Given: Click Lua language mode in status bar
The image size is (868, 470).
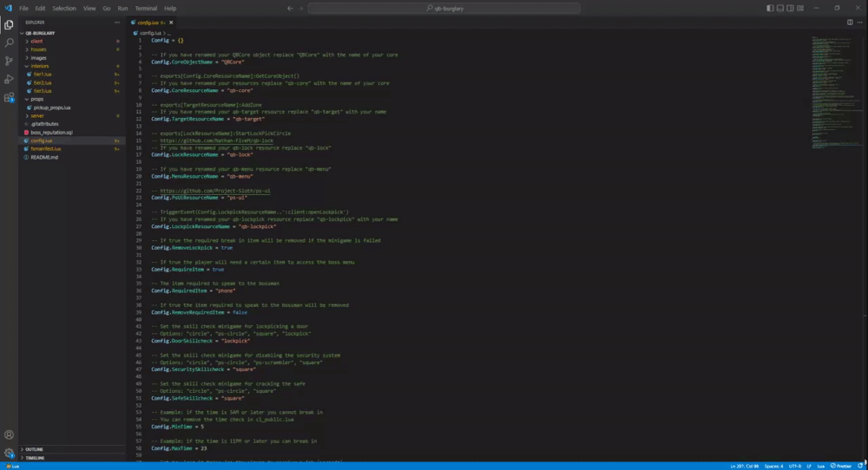Looking at the screenshot, I should coord(820,467).
